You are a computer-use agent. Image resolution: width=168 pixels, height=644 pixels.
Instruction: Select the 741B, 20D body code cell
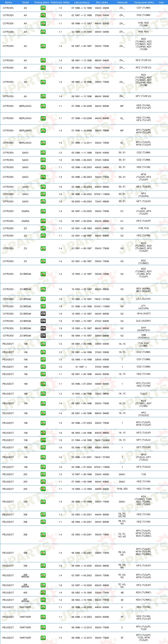point(122,489)
